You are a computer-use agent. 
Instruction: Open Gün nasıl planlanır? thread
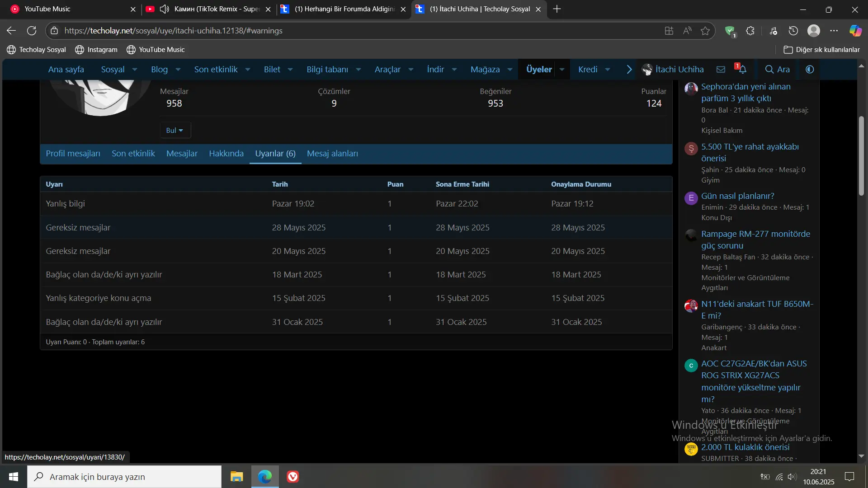pyautogui.click(x=737, y=196)
